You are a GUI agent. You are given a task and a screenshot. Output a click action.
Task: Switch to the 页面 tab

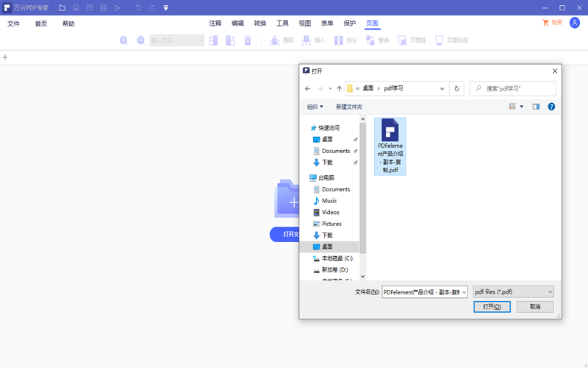tap(372, 24)
